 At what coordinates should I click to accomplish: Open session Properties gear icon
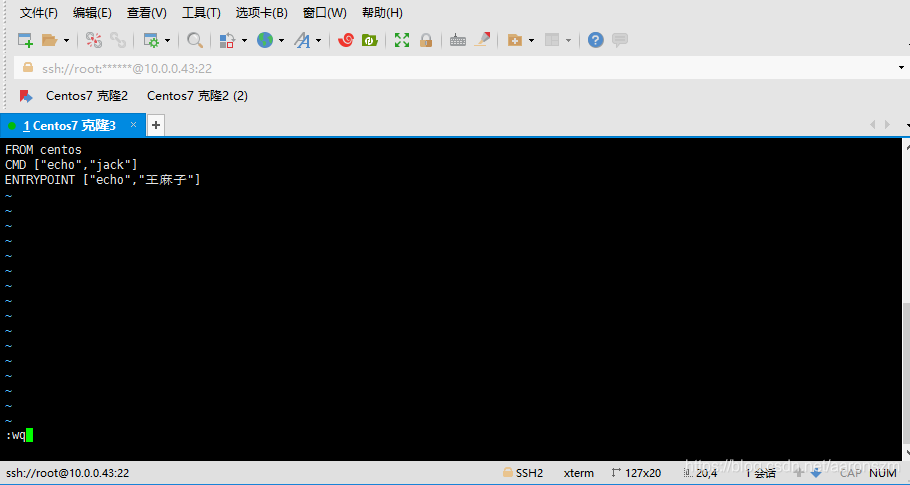151,40
